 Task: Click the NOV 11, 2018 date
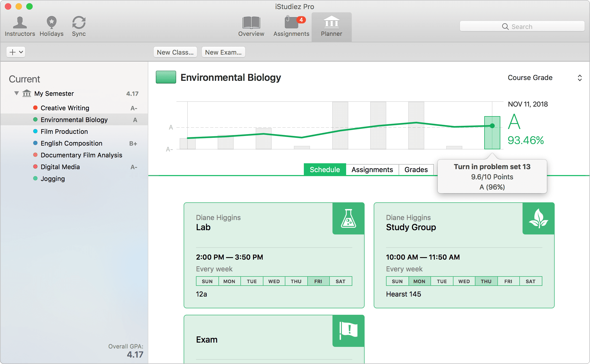528,104
